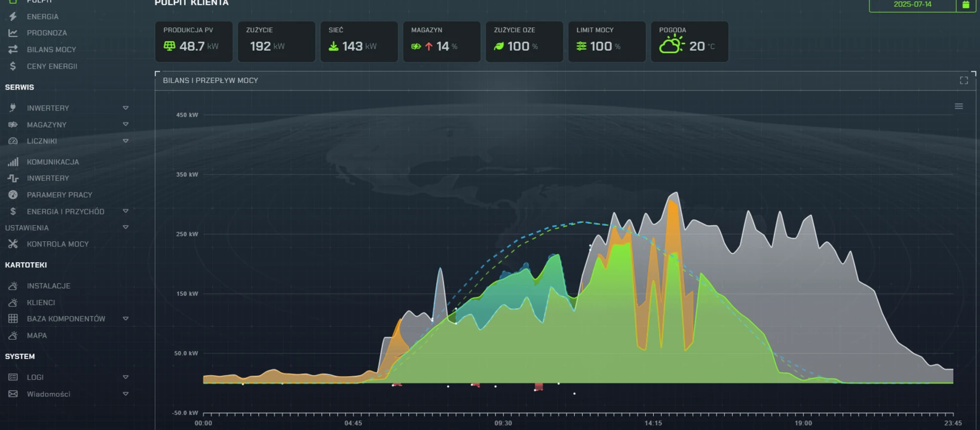The height and width of the screenshot is (430, 980).
Task: Open the chart hamburger menu
Action: tap(958, 106)
